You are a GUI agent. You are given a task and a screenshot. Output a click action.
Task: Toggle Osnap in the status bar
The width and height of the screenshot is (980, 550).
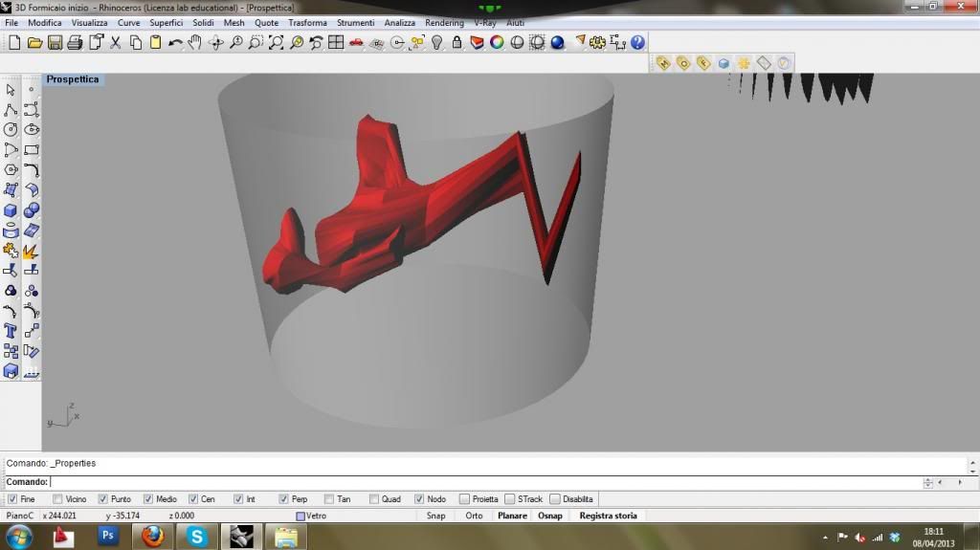coord(550,516)
